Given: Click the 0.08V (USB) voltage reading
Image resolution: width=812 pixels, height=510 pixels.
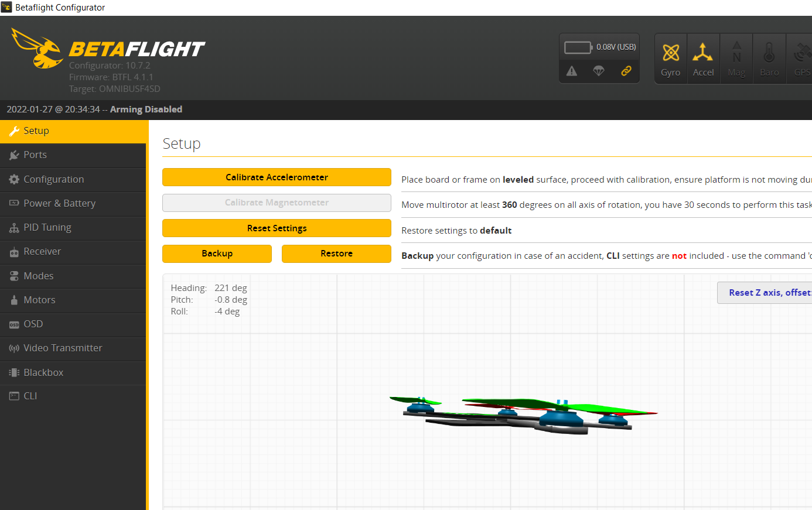Looking at the screenshot, I should [616, 47].
